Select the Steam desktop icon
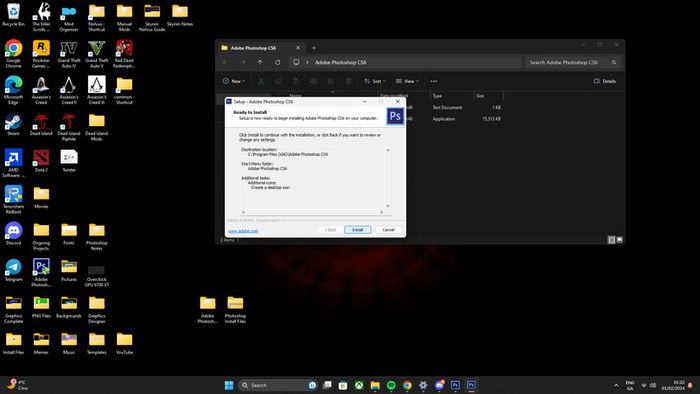Screen dimensions: 700x394 (13, 124)
